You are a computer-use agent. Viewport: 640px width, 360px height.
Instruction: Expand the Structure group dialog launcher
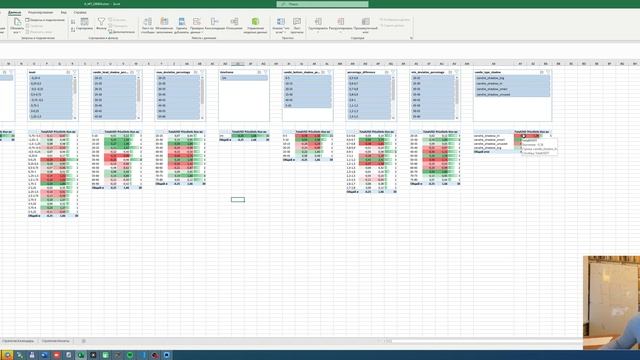click(411, 38)
